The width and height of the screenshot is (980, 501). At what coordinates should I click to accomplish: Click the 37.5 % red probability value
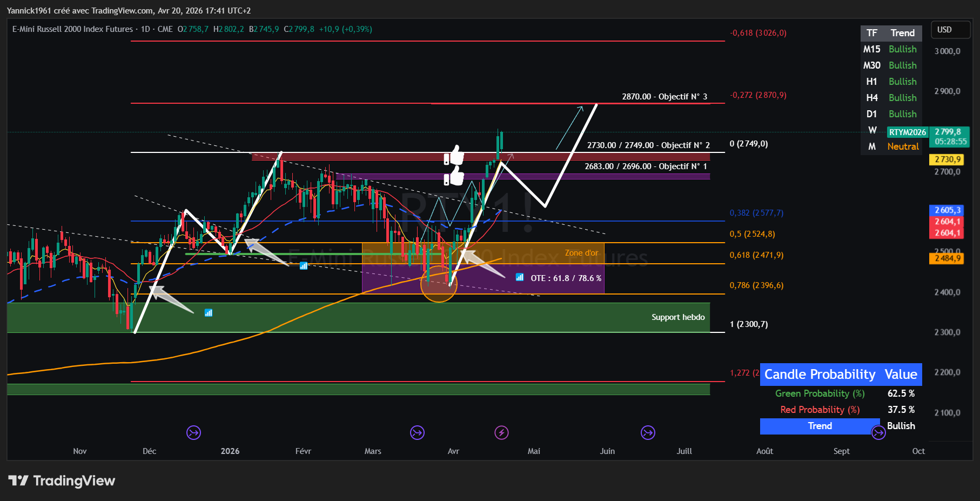click(901, 410)
